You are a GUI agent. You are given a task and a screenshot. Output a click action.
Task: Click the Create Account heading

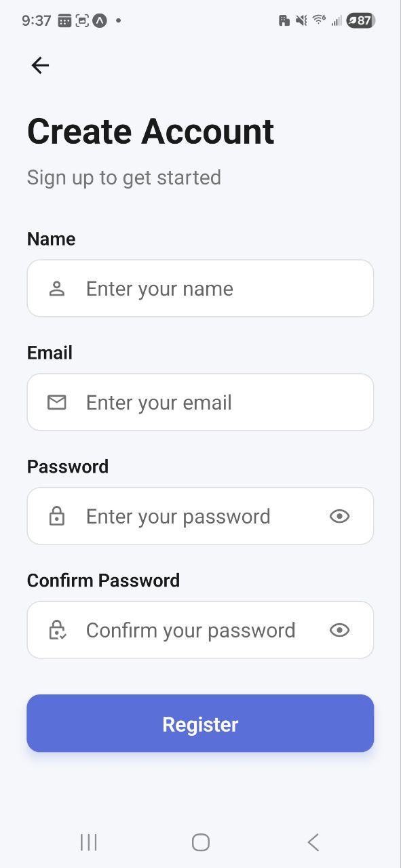click(x=150, y=131)
